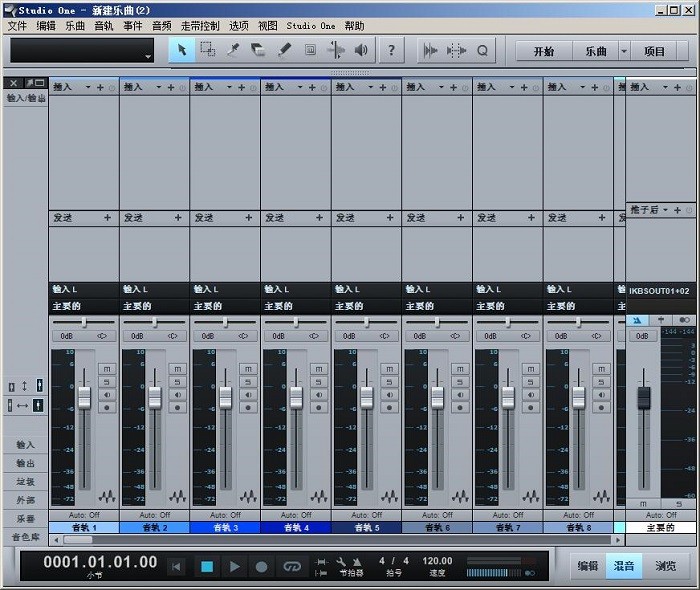Select the Paint (pencil) tool
700x590 pixels.
(285, 50)
